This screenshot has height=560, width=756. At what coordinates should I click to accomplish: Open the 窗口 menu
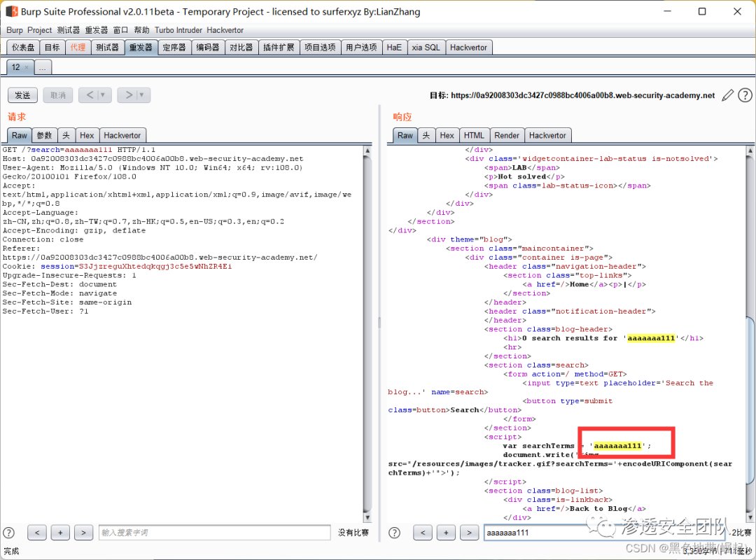click(x=120, y=30)
